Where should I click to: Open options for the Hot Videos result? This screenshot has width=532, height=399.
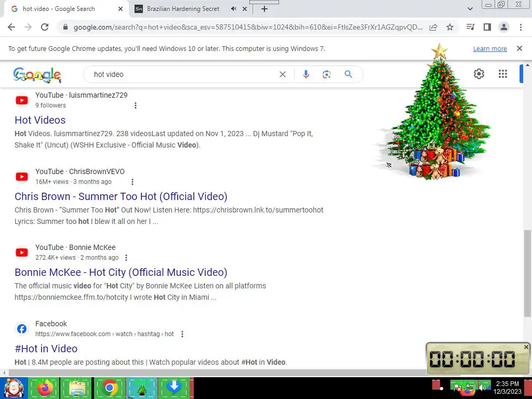tap(136, 105)
